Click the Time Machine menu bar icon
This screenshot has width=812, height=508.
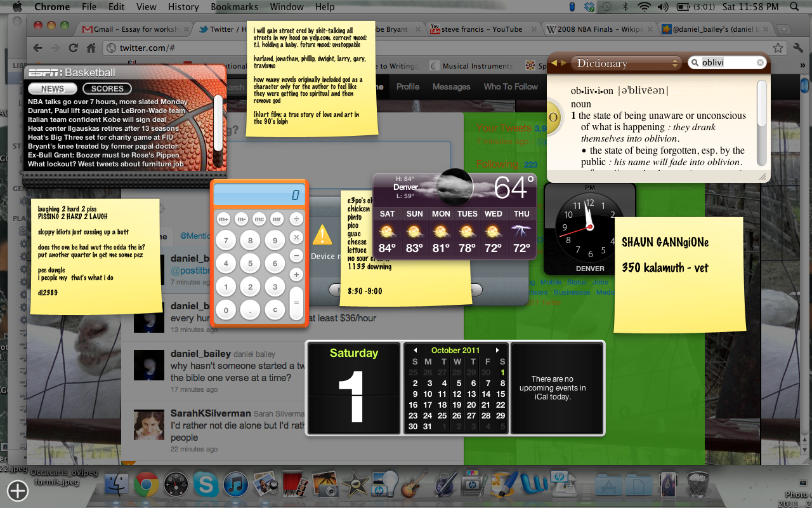point(607,7)
